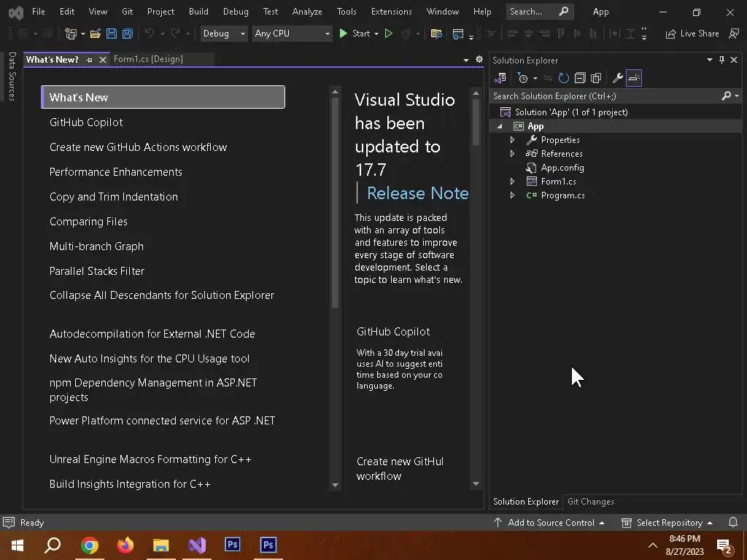Image resolution: width=747 pixels, height=560 pixels.
Task: Click the top Search box
Action: 539,12
